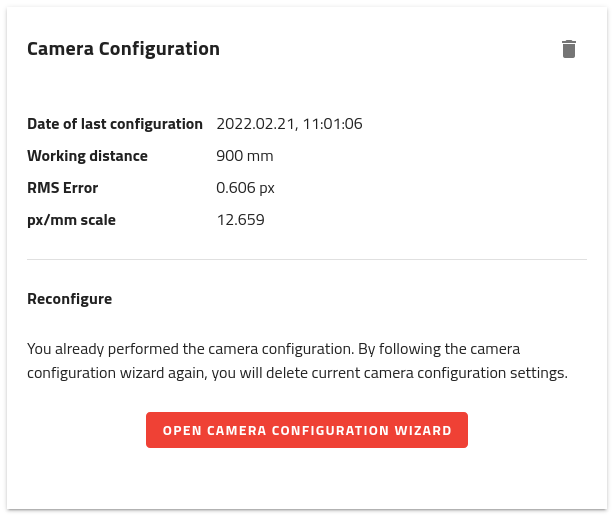Click the px unit after 0.606
Image resolution: width=612 pixels, height=515 pixels.
point(266,188)
